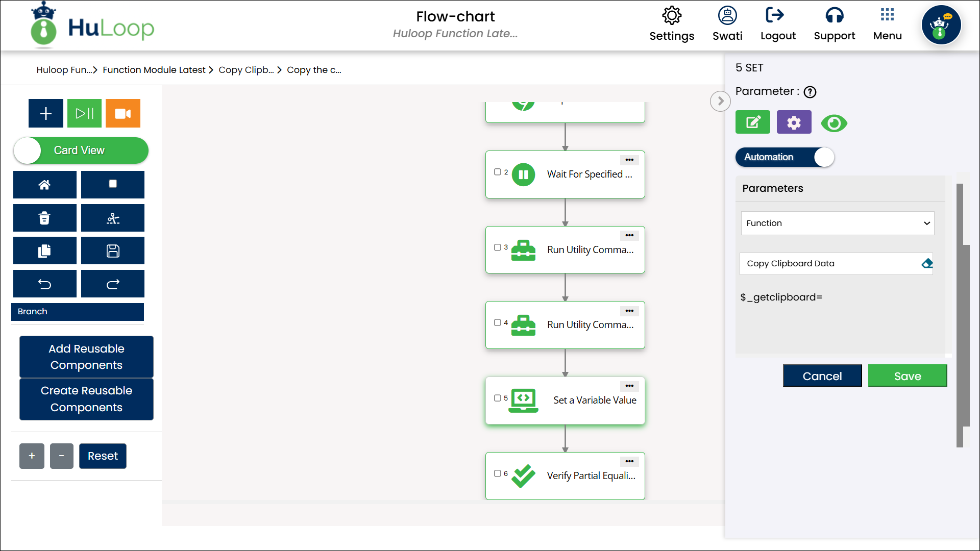Click the Add Reusable Components button
The width and height of the screenshot is (980, 551).
[x=86, y=357]
